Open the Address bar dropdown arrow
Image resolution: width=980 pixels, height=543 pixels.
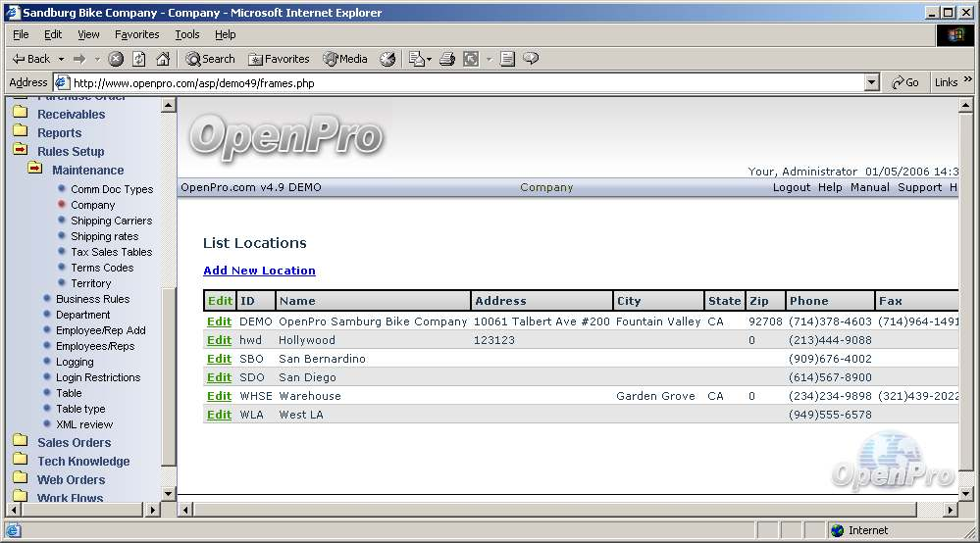pyautogui.click(x=871, y=83)
